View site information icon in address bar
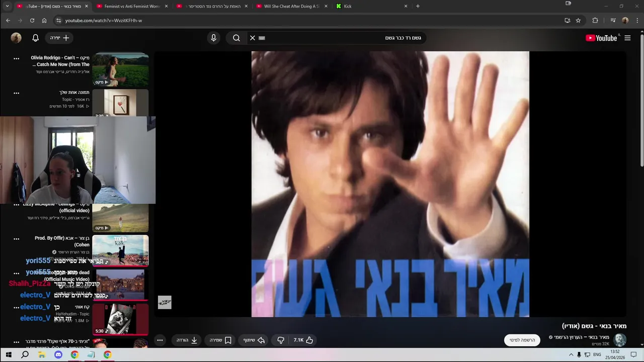 [x=58, y=21]
